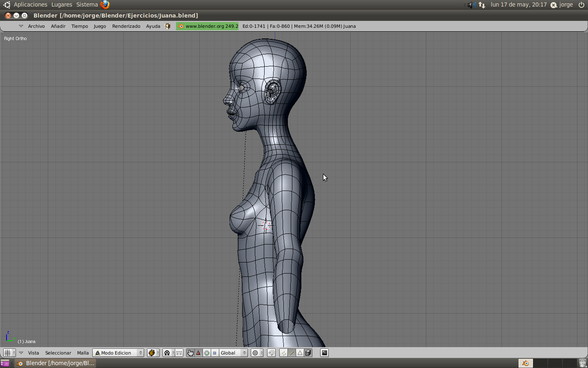
Task: Click the 3D manipulator hand icon
Action: tap(190, 353)
